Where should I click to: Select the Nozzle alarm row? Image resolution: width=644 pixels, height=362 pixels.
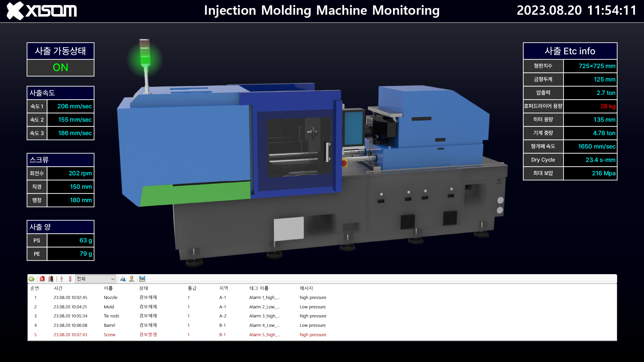tap(110, 298)
